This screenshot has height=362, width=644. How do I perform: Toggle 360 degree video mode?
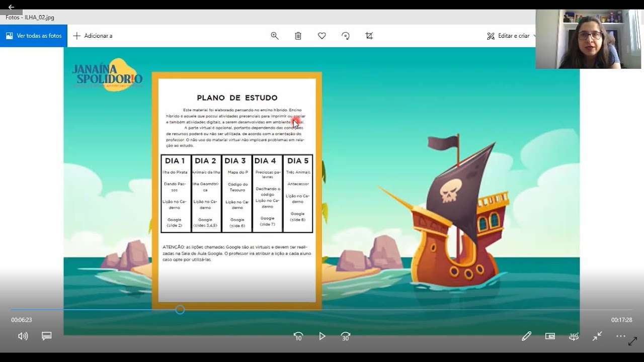tap(574, 336)
